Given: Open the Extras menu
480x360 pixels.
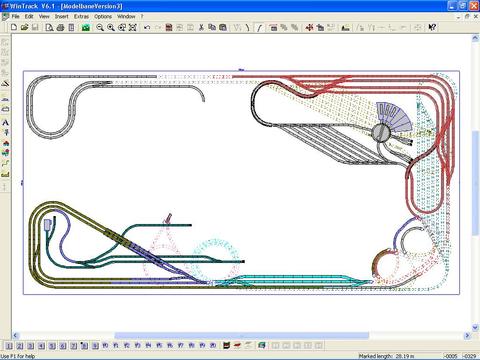Looking at the screenshot, I should tap(81, 16).
